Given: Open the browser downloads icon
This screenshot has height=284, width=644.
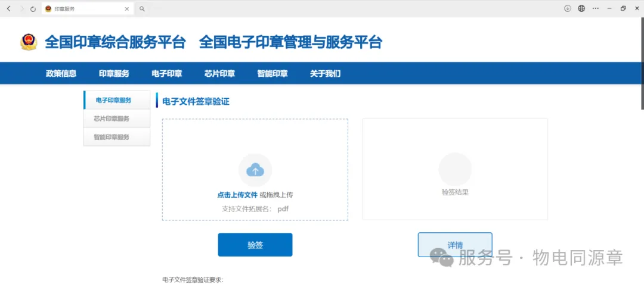Looking at the screenshot, I should [568, 8].
